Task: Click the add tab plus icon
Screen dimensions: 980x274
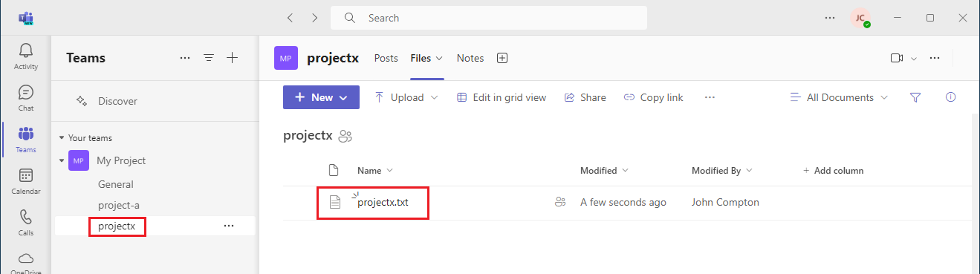Action: [502, 58]
